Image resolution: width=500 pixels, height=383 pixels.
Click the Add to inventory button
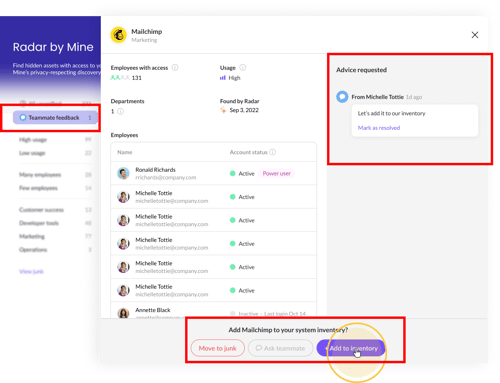[351, 348]
